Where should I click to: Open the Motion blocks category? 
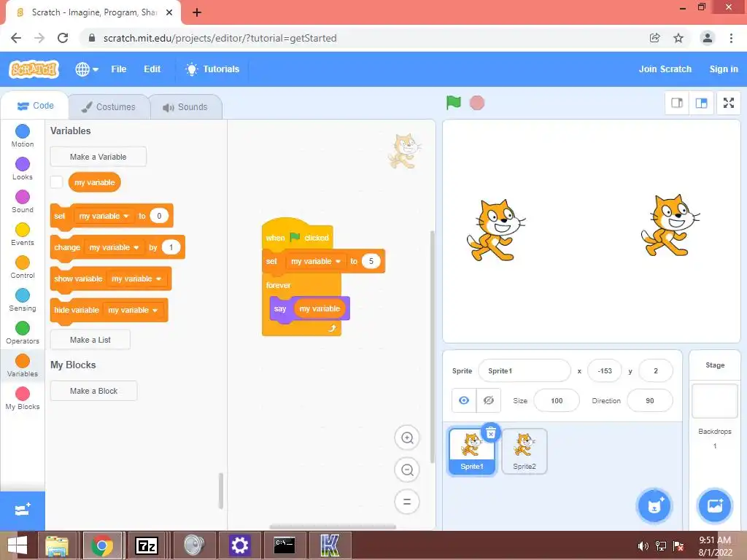(23, 136)
